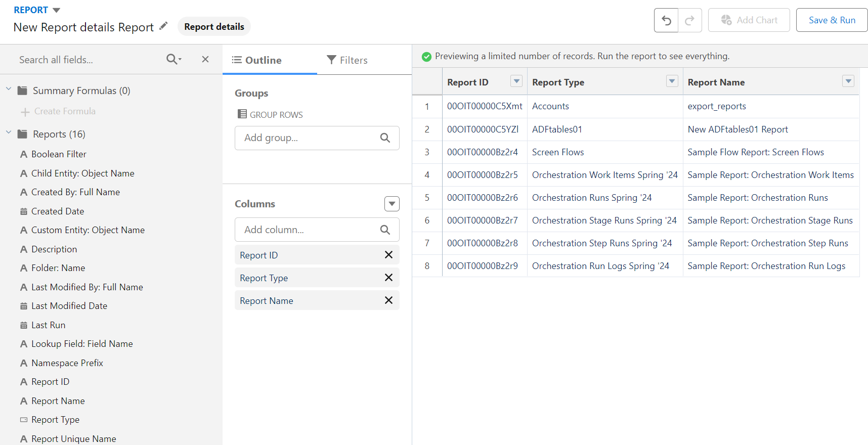Click the Report details pill
Screen dimensions: 868x445
[214, 27]
